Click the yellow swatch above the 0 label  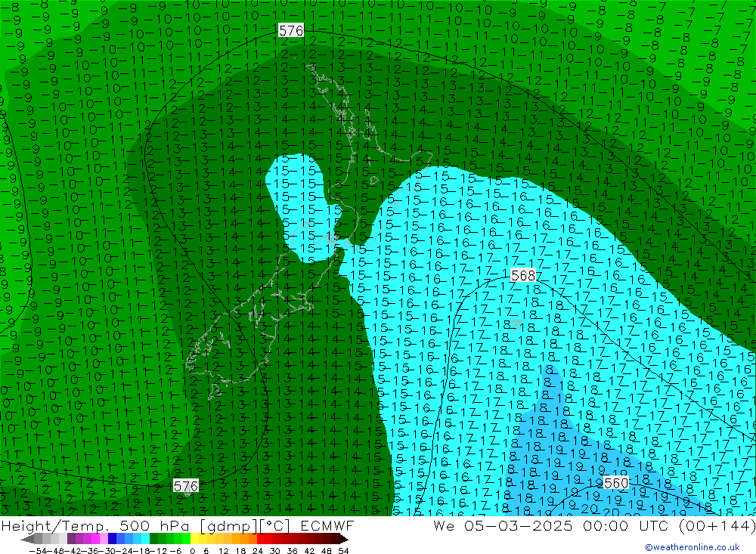pos(195,539)
